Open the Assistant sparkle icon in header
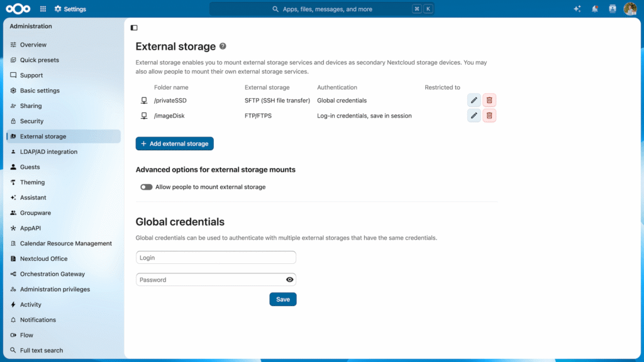Screen dimensions: 644x362 tap(577, 9)
